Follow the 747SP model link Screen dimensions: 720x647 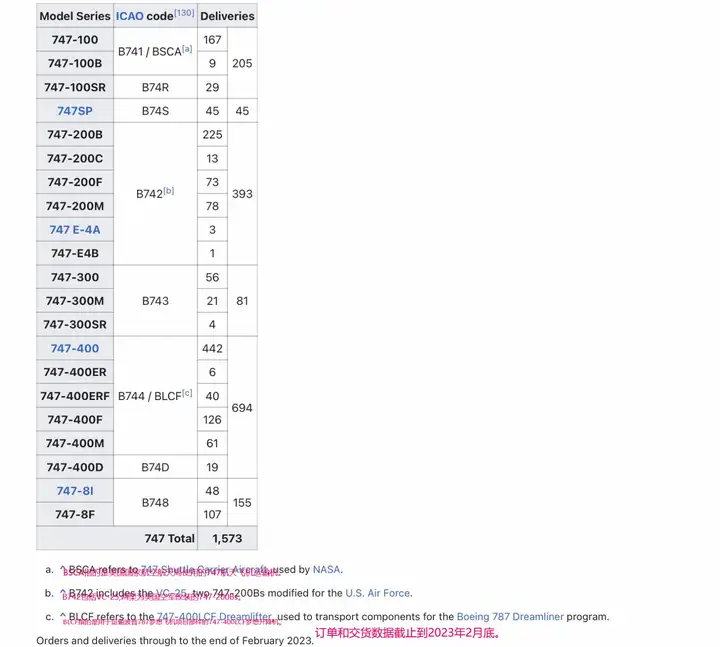click(75, 111)
